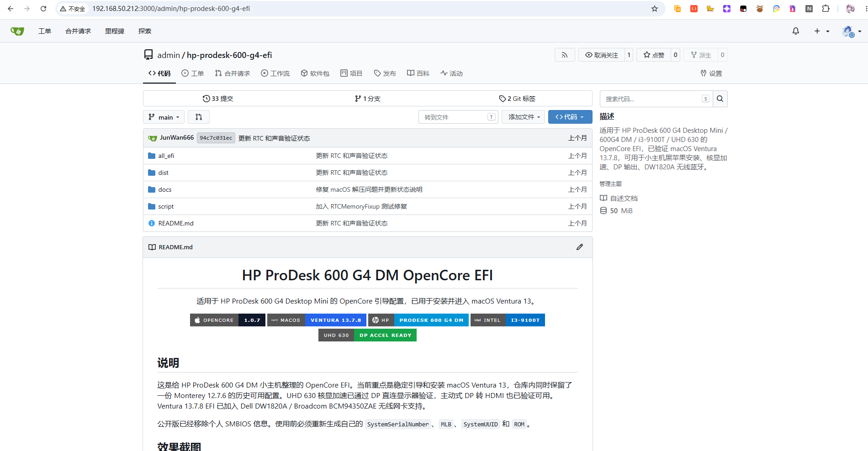868x451 pixels.
Task: View the 2 Git 标签 tags
Action: [x=517, y=99]
